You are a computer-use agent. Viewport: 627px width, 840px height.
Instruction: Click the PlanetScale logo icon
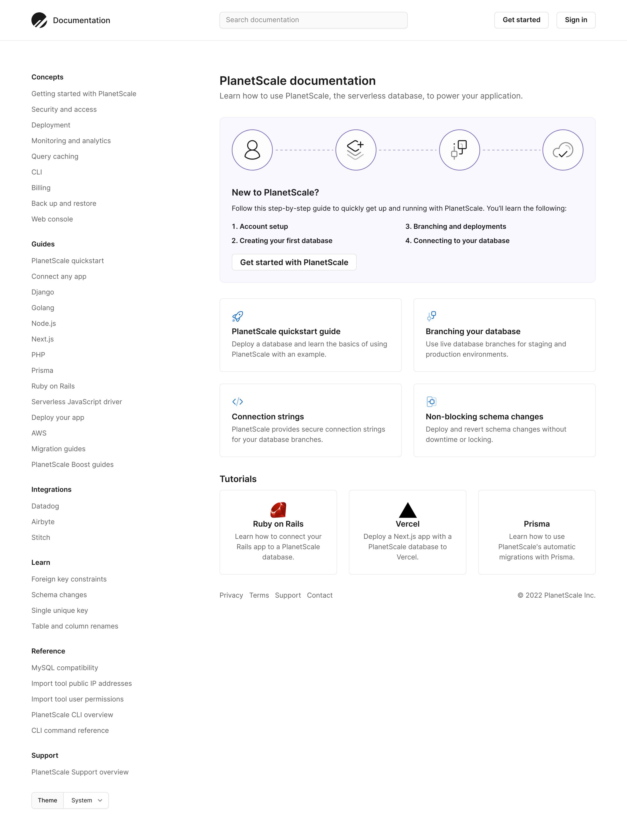39,20
